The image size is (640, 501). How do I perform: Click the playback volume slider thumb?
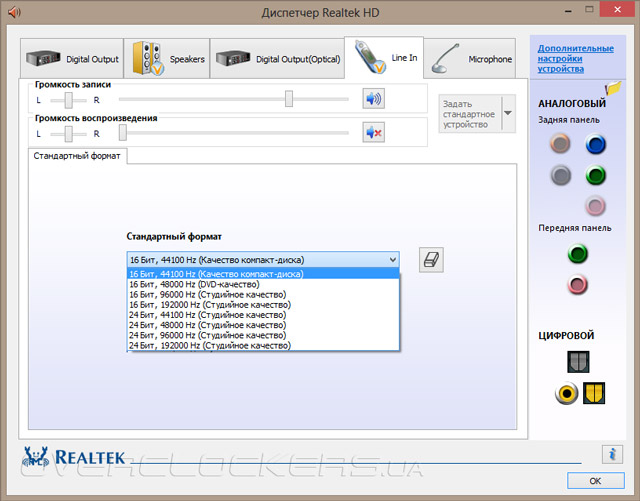[122, 132]
